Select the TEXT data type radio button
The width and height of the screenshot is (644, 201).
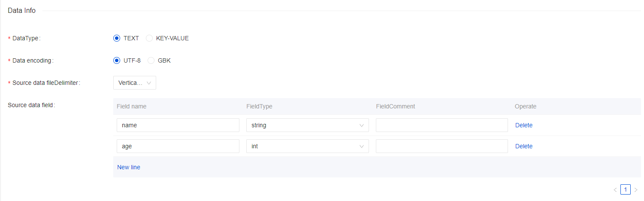coord(117,38)
